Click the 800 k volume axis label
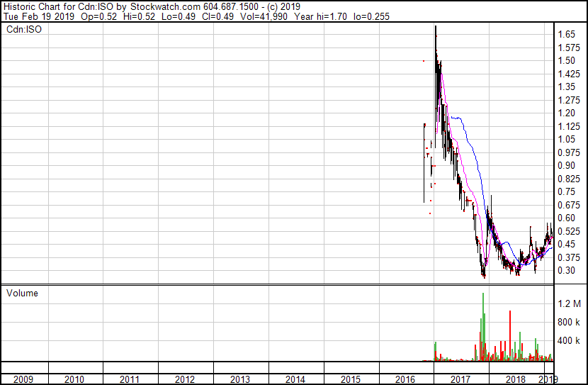The height and width of the screenshot is (385, 588). click(569, 322)
